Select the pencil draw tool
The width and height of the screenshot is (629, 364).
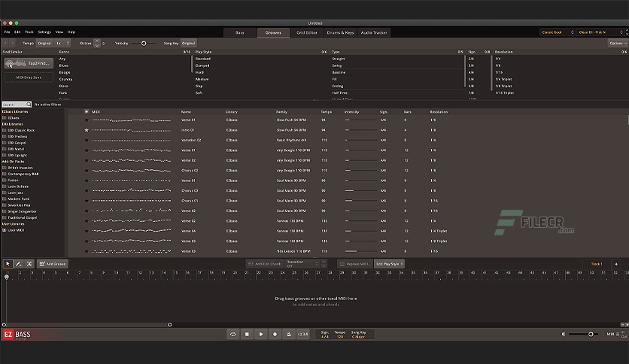pyautogui.click(x=19, y=264)
